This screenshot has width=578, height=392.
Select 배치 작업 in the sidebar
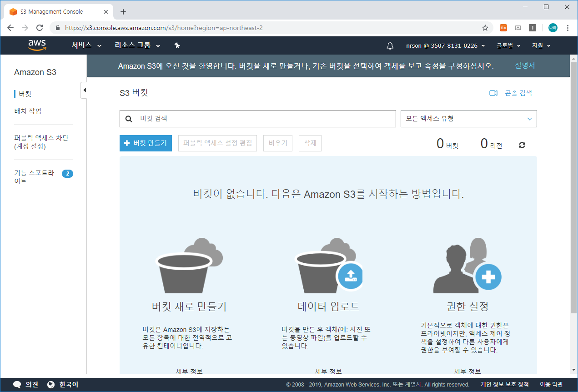click(x=28, y=111)
